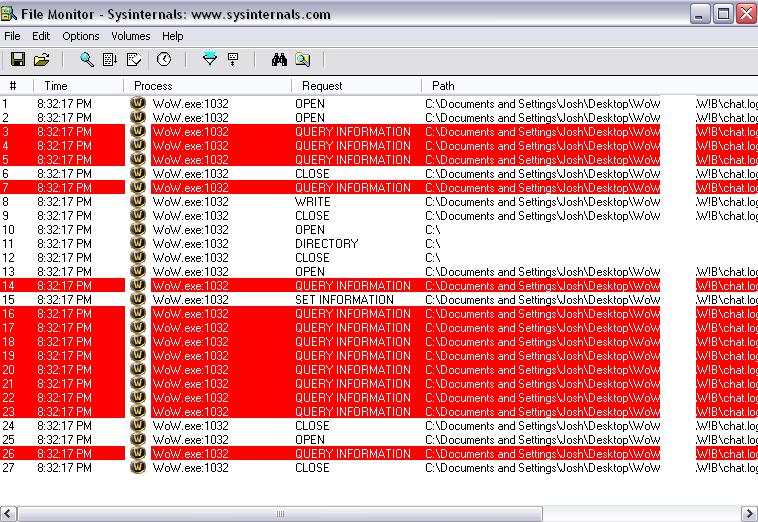This screenshot has width=758, height=522.
Task: Click QUERY INFORMATION in row 22
Action: click(353, 398)
